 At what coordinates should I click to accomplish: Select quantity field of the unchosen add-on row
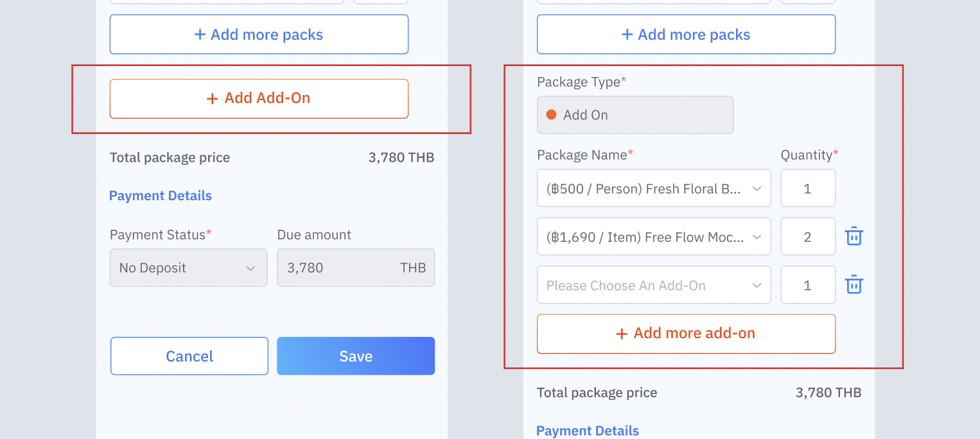click(x=807, y=285)
